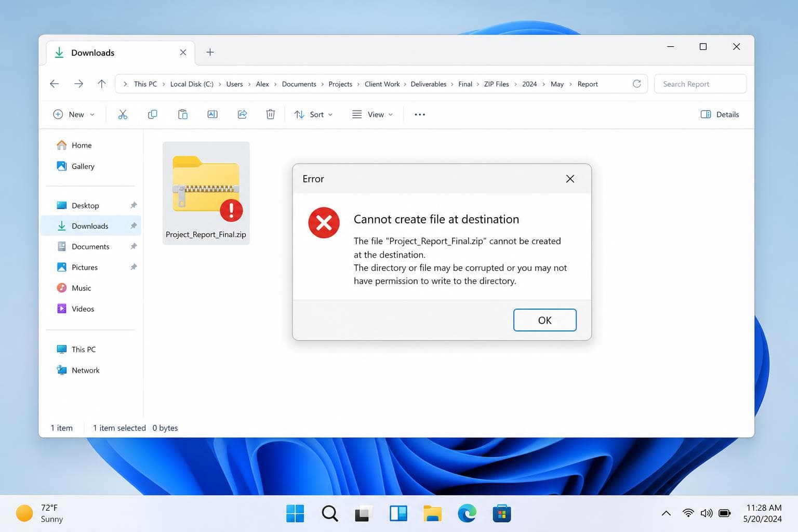Show hidden tray icons chevron

click(x=666, y=513)
